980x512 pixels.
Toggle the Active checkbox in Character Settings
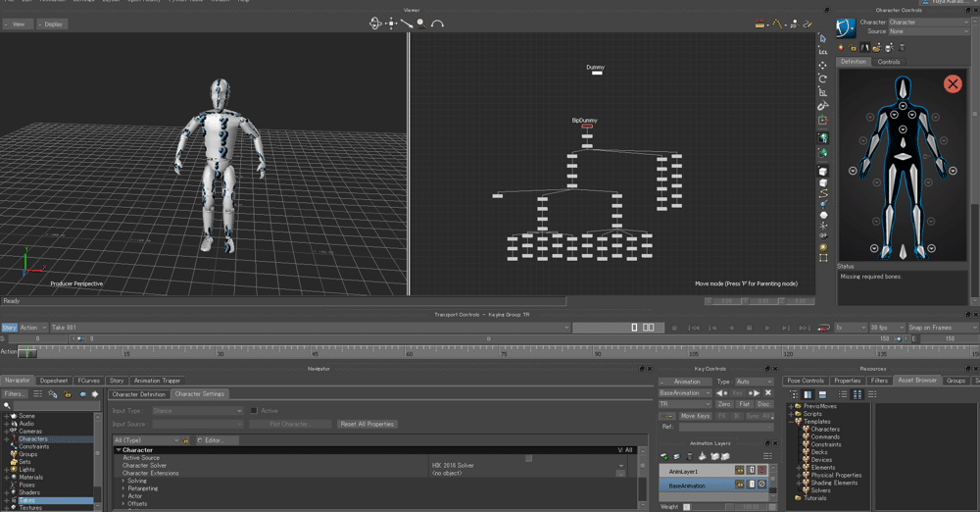[254, 411]
